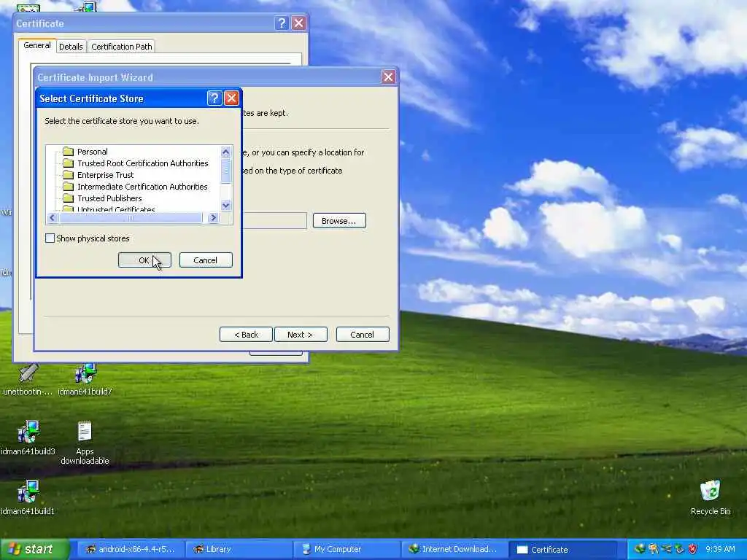
Task: Click Cancel in Certificate Import Wizard
Action: [363, 334]
